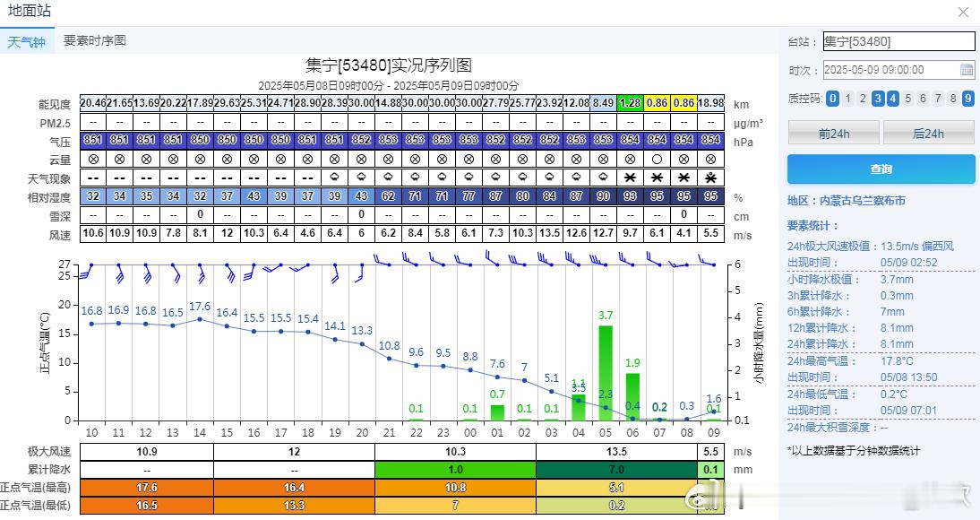This screenshot has height=520, width=980.
Task: Select the 5.5 cell in 极大风速 row
Action: (710, 451)
